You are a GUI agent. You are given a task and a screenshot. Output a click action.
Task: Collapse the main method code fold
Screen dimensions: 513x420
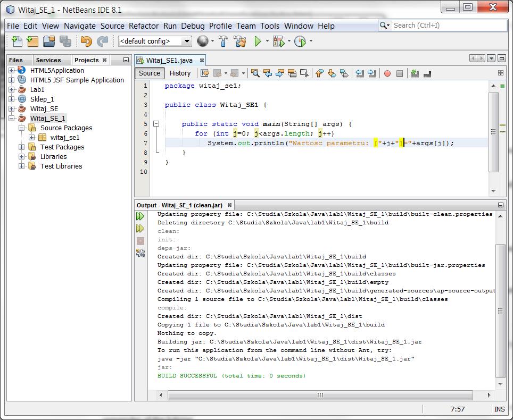(x=156, y=123)
